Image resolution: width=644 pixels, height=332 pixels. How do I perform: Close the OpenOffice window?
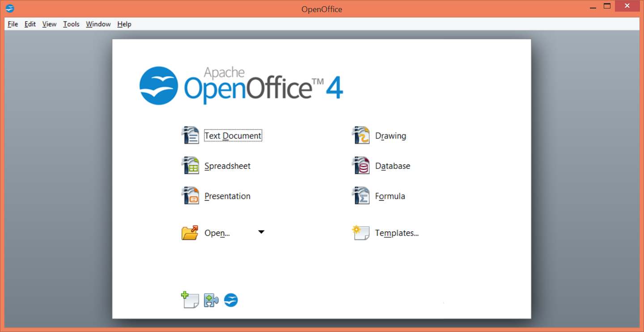pos(627,6)
